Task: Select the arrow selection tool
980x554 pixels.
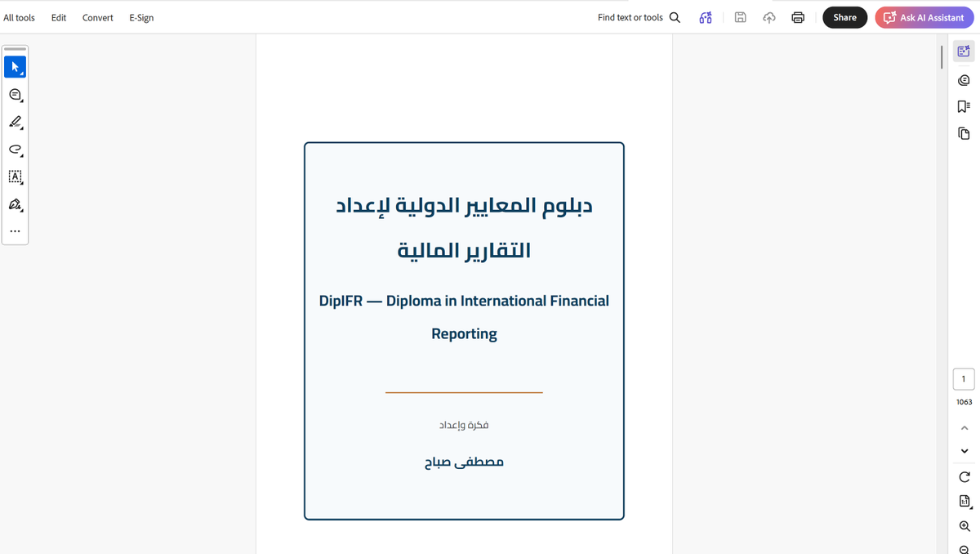Action: [x=15, y=67]
